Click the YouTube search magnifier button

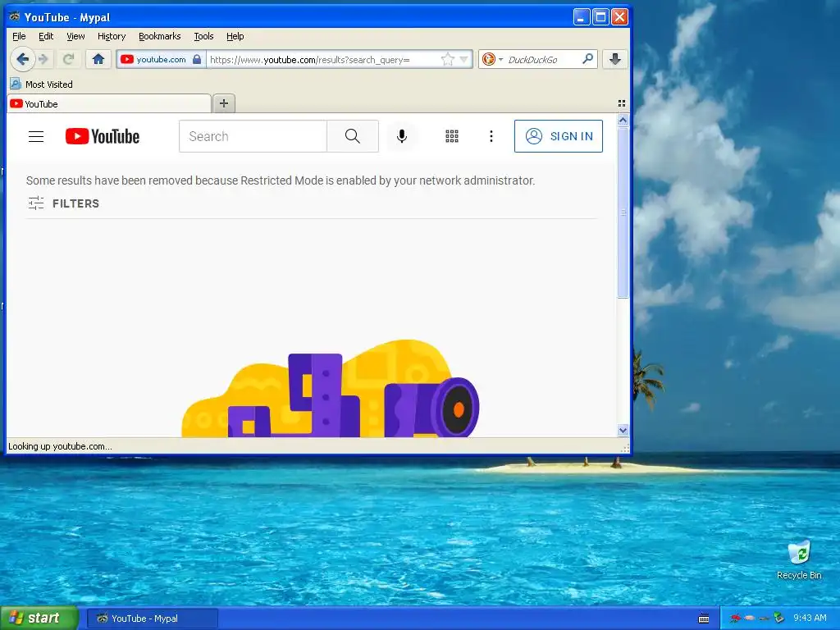(353, 137)
